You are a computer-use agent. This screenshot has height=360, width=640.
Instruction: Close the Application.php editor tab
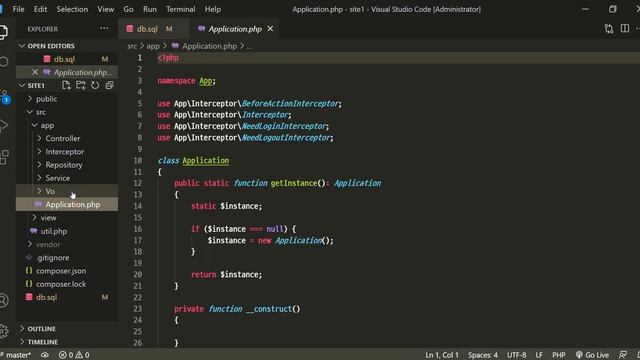270,29
